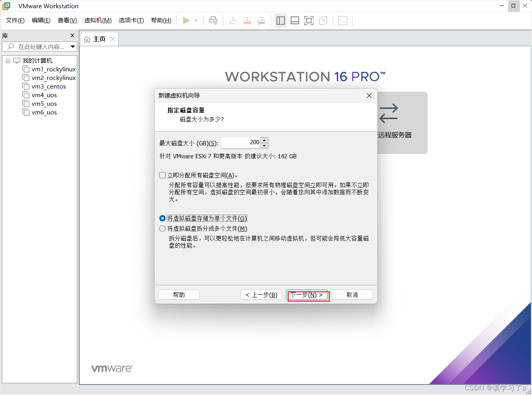Screen dimensions: 532x395
Task: Click the 远程服务器 label on home page
Action: pyautogui.click(x=395, y=135)
